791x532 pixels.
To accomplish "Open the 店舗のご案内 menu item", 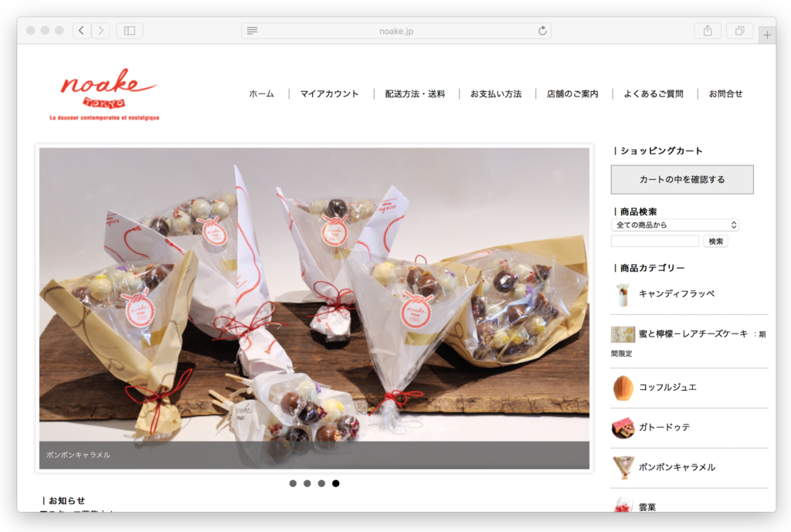I will tap(572, 93).
